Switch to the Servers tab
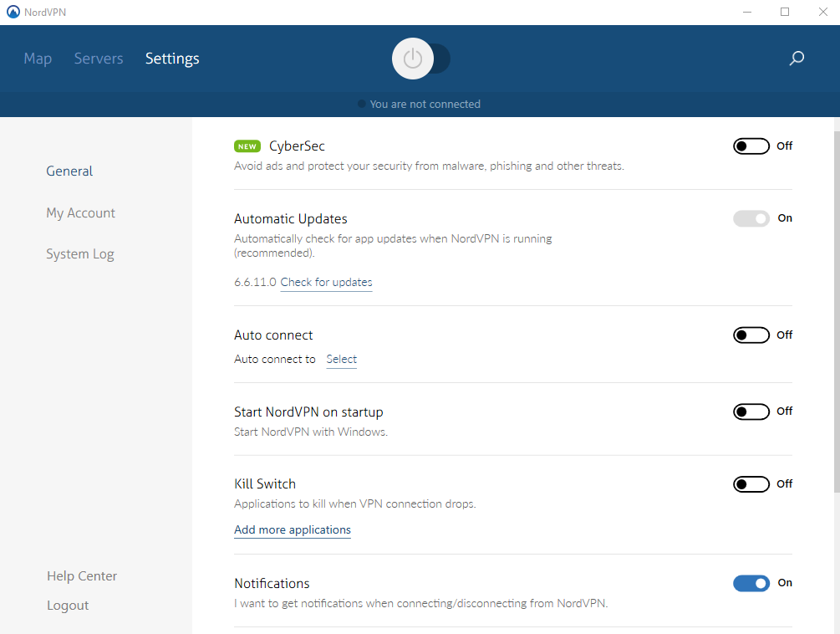This screenshot has width=840, height=634. [x=98, y=59]
